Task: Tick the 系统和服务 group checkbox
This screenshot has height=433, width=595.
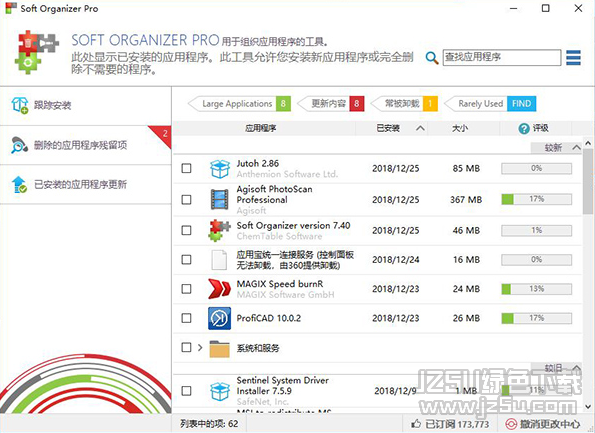Action: (x=186, y=348)
